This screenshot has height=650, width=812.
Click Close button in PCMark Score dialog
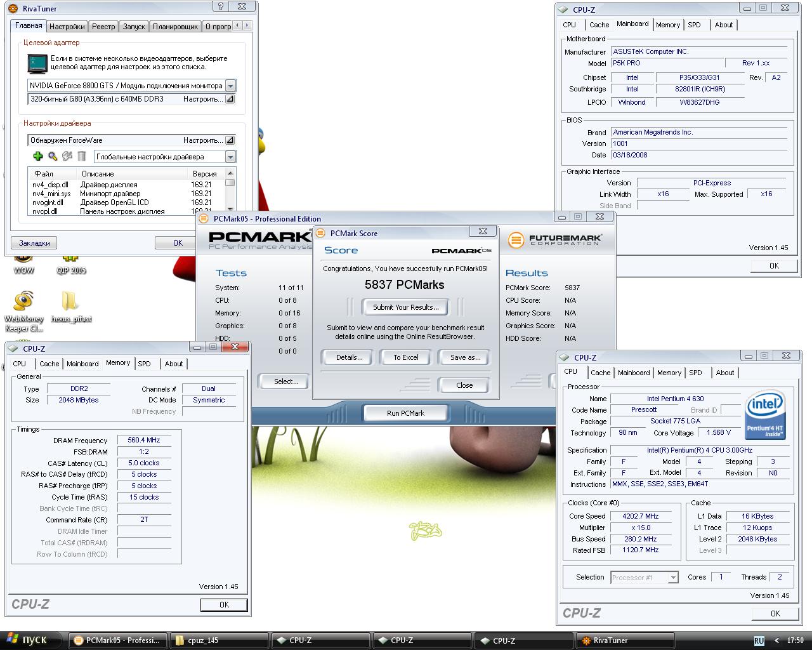pyautogui.click(x=464, y=385)
